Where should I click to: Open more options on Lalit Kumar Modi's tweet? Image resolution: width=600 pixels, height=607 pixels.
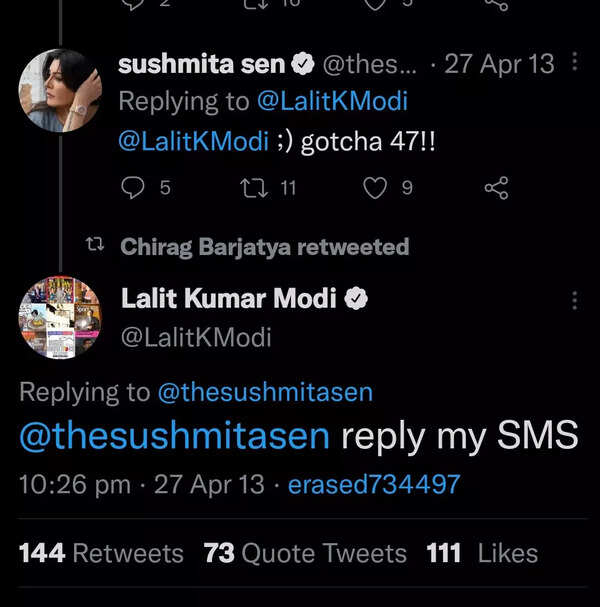tap(574, 300)
